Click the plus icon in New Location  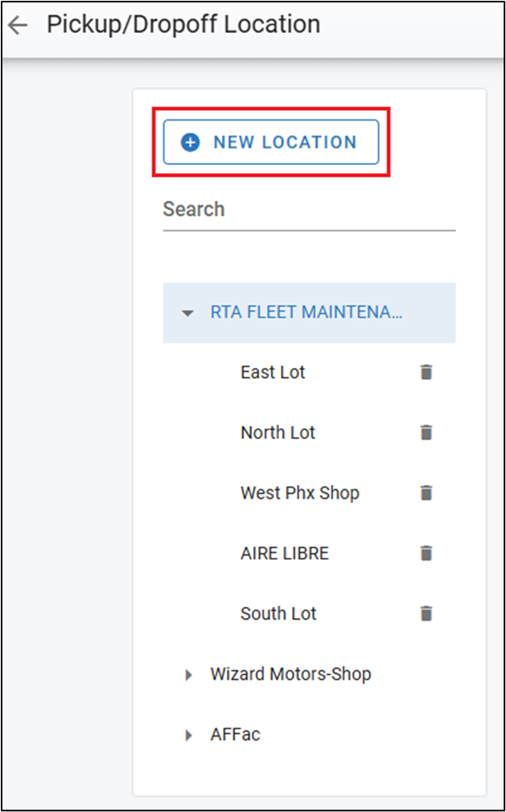coord(190,142)
